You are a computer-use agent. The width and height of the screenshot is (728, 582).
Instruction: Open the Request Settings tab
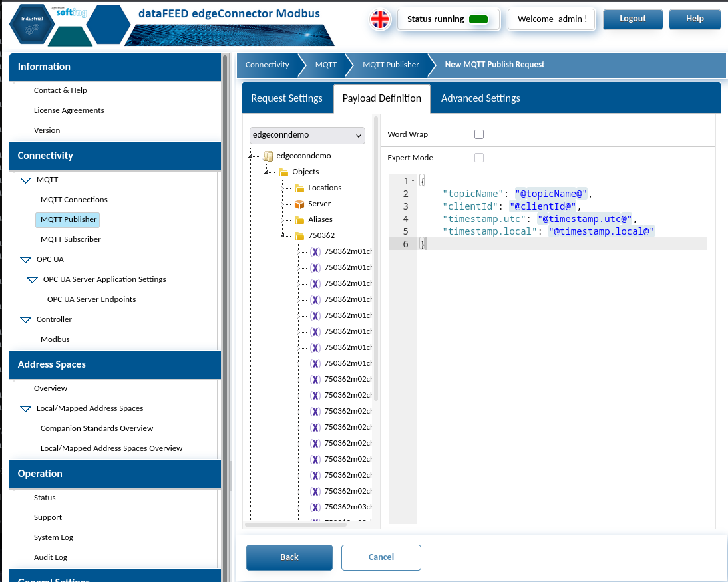pyautogui.click(x=287, y=98)
